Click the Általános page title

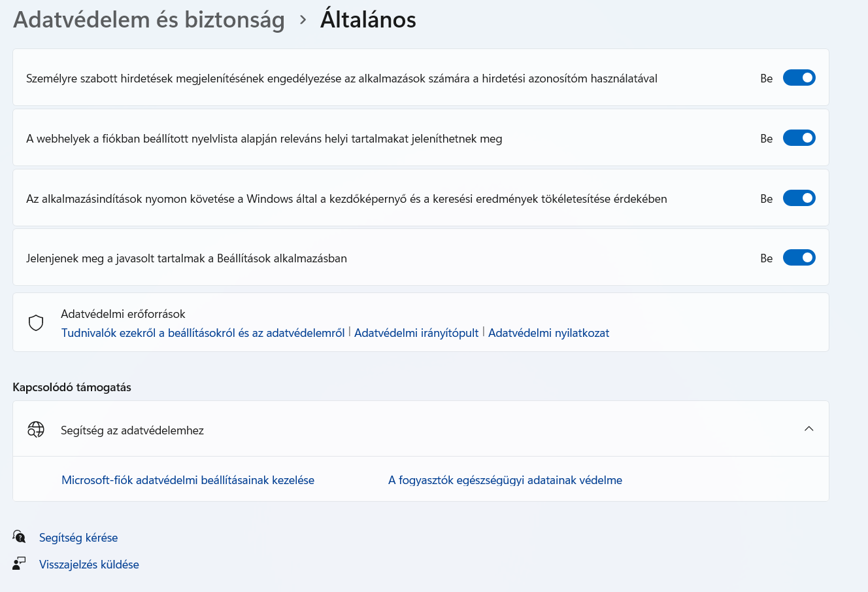tap(368, 20)
